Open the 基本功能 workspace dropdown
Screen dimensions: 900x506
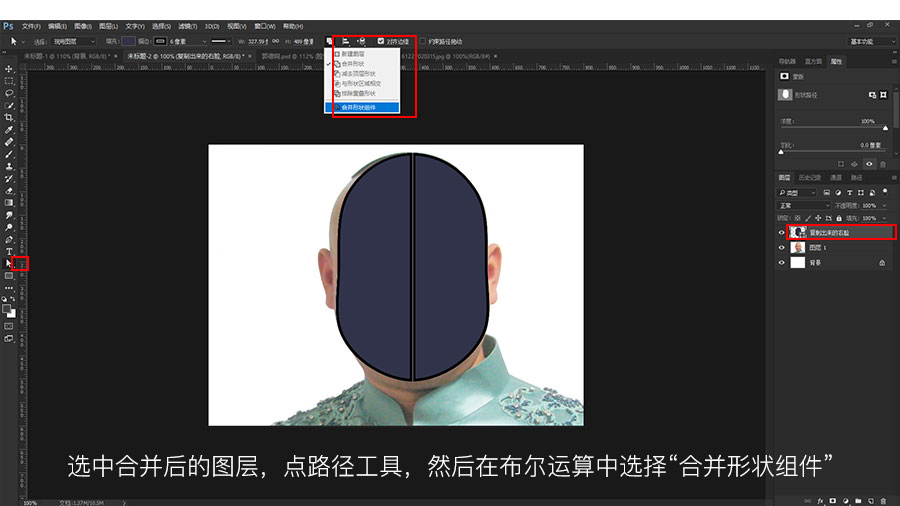click(x=863, y=41)
